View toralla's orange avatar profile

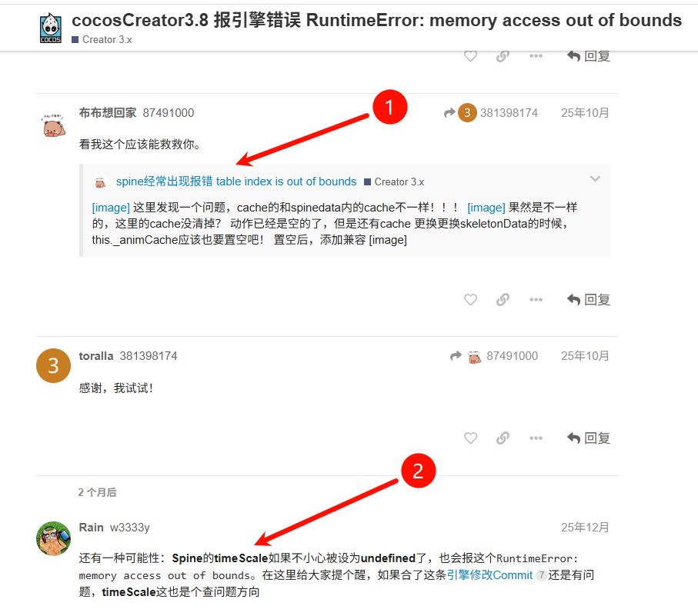[53, 365]
